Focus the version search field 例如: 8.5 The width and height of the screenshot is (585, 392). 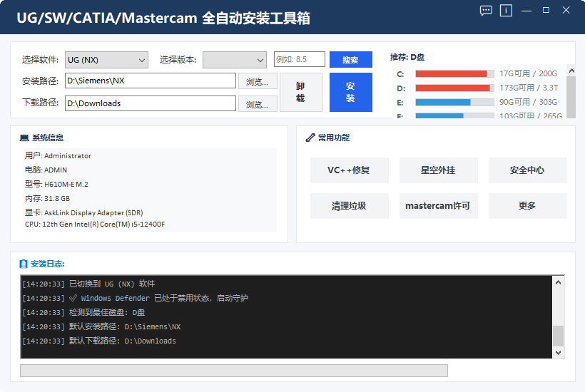tap(299, 59)
